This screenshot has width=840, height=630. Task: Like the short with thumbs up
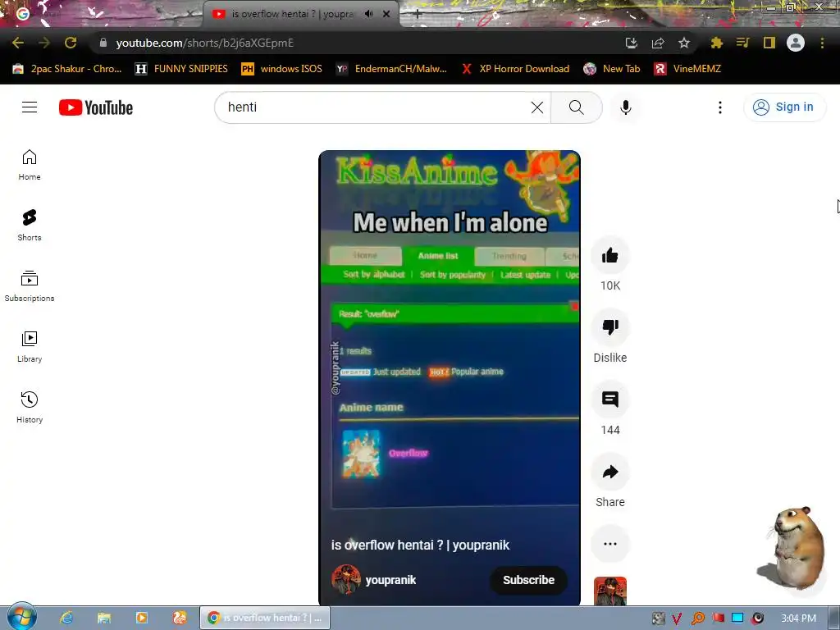click(x=610, y=256)
